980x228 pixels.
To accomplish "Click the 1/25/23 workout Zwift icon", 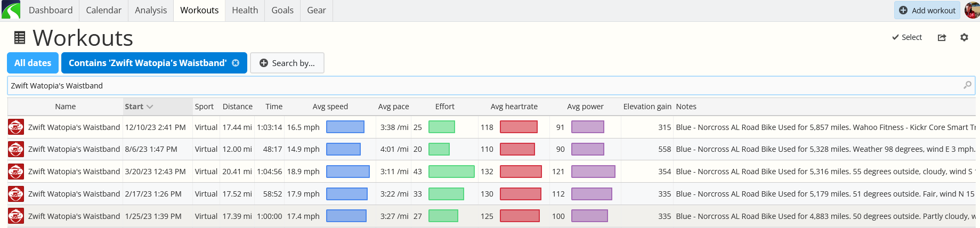I will pos(16,216).
